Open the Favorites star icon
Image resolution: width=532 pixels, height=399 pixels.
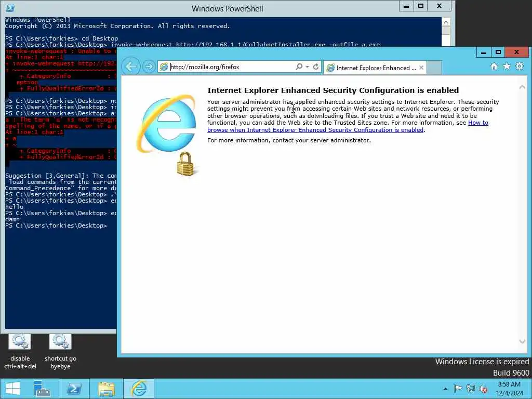point(507,66)
